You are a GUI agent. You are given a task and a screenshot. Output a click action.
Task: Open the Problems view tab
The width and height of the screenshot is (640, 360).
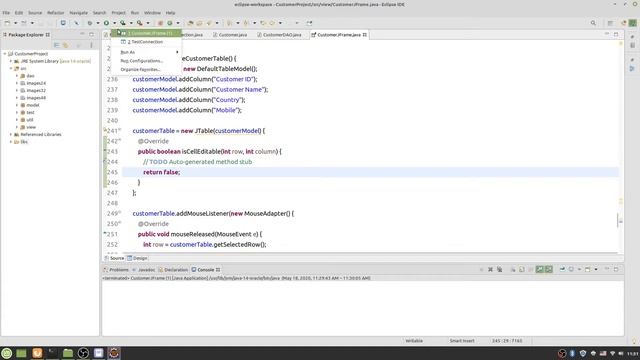tap(116, 270)
